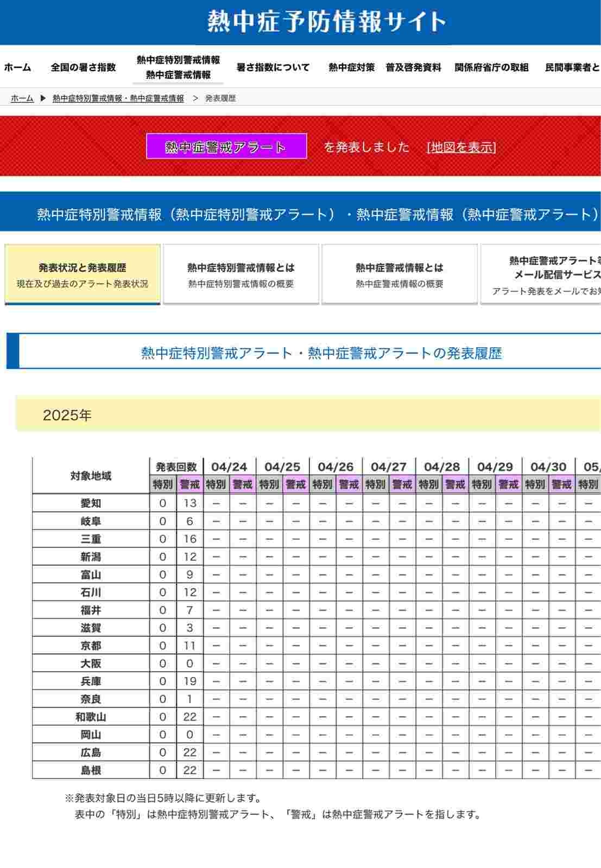Click ホーム breadcrumb link

(x=22, y=98)
